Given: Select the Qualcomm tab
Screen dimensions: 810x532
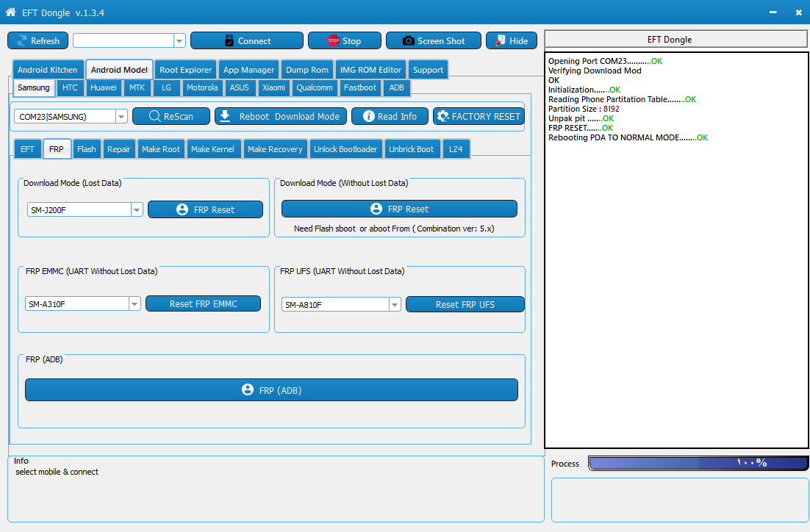Looking at the screenshot, I should coord(314,87).
